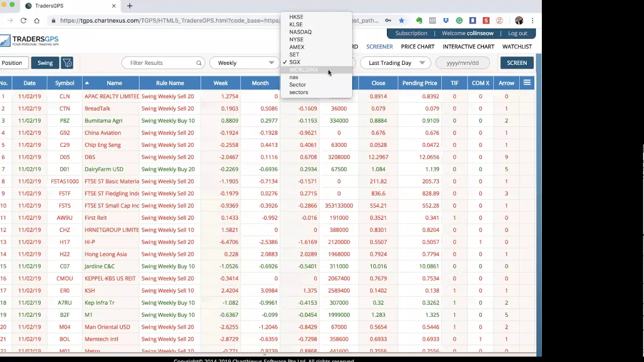Open Subscription link
The height and width of the screenshot is (362, 644).
click(411, 33)
